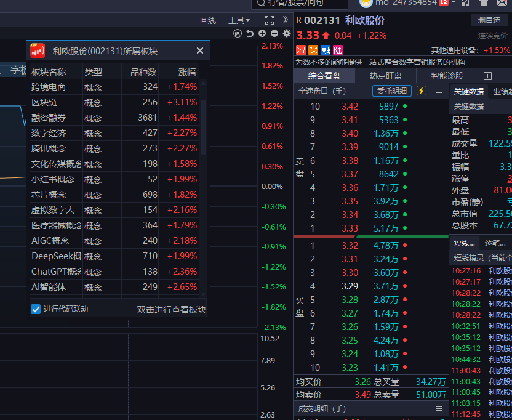Image resolution: width=512 pixels, height=420 pixels.
Task: Click the blue 融 margin badge
Action: pos(326,50)
